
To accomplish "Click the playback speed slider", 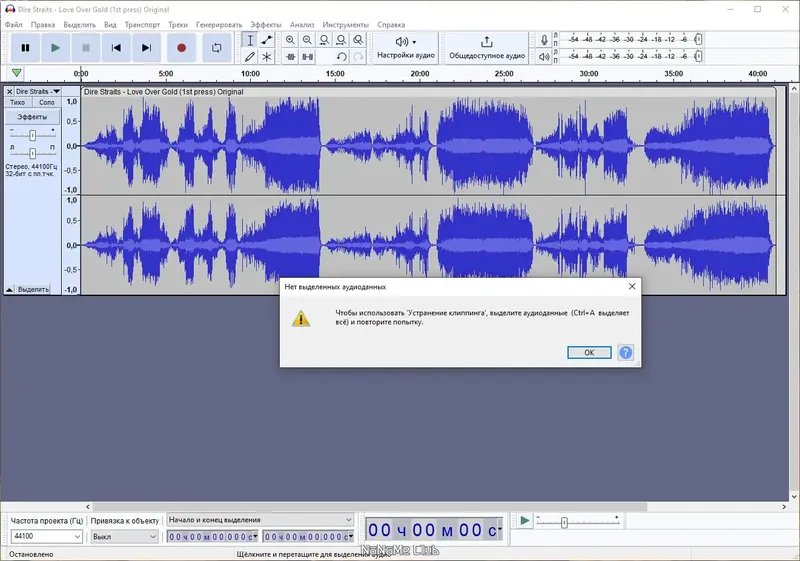I will [x=578, y=521].
